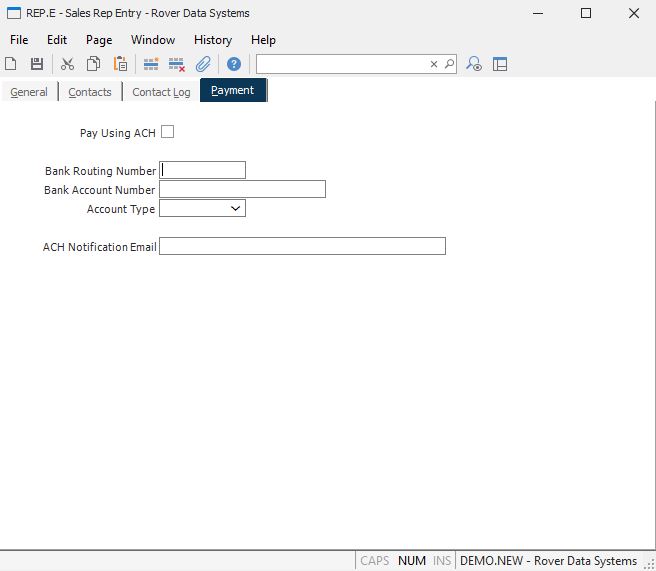The image size is (656, 571).
Task: Save the record with the floppy disk icon
Action: pos(37,64)
